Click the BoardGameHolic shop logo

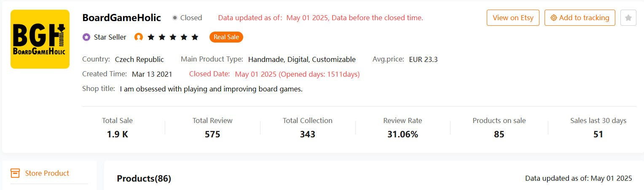[40, 39]
